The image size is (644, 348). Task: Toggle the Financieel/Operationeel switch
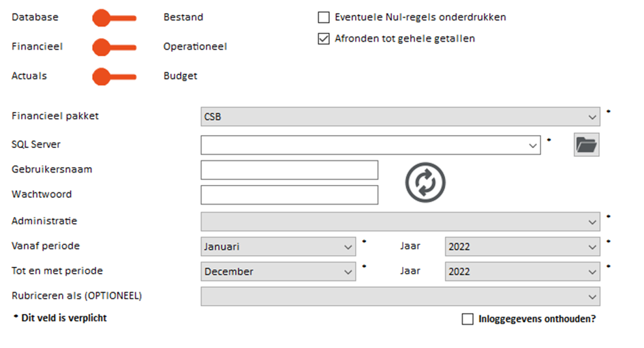pyautogui.click(x=114, y=47)
